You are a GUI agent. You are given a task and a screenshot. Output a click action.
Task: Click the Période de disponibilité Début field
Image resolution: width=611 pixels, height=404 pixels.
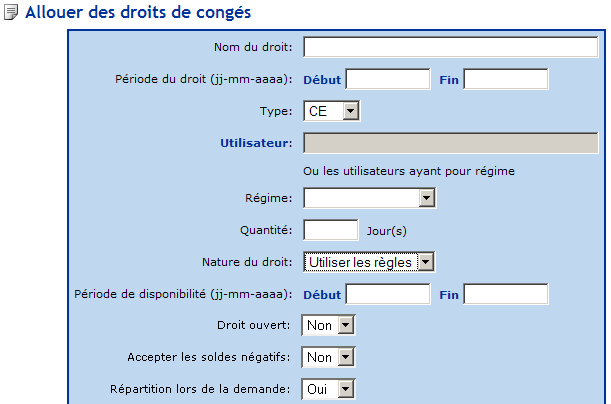click(387, 294)
